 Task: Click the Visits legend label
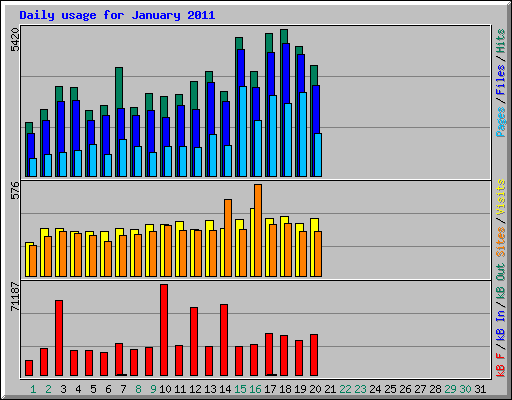tap(501, 197)
